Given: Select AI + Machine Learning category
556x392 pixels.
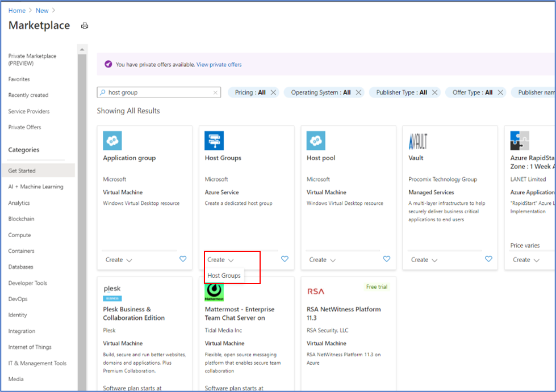Looking at the screenshot, I should click(x=36, y=187).
